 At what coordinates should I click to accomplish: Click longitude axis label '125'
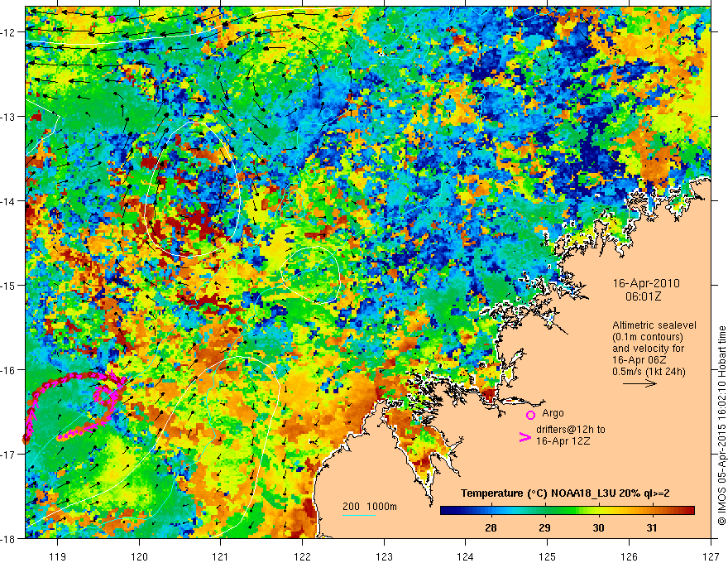pos(548,556)
